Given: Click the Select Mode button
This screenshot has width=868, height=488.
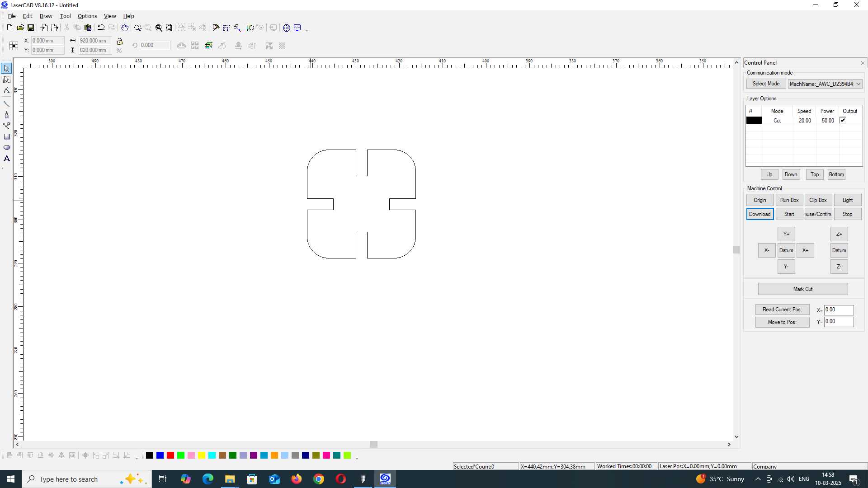Looking at the screenshot, I should click(x=766, y=84).
